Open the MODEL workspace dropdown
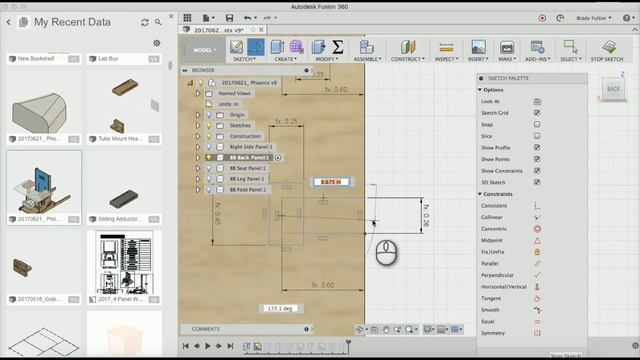The height and width of the screenshot is (360, 640). (x=204, y=50)
